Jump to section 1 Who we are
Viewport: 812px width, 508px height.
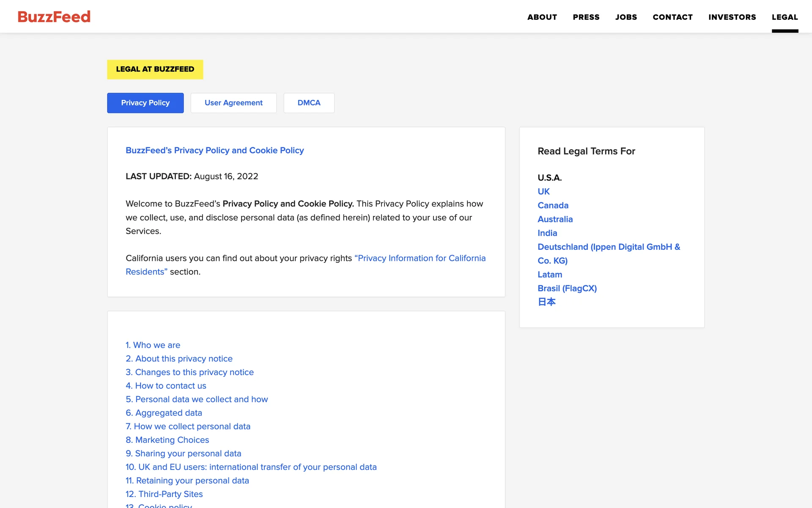pyautogui.click(x=153, y=345)
